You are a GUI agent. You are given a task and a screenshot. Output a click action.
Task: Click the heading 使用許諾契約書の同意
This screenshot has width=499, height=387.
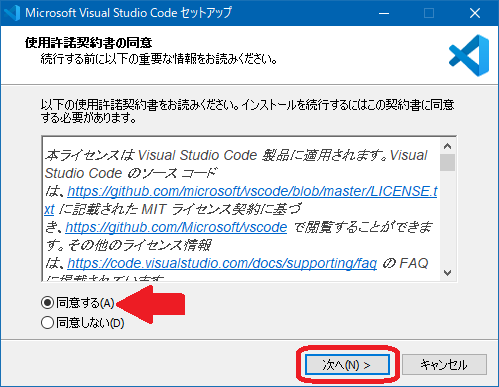(89, 43)
